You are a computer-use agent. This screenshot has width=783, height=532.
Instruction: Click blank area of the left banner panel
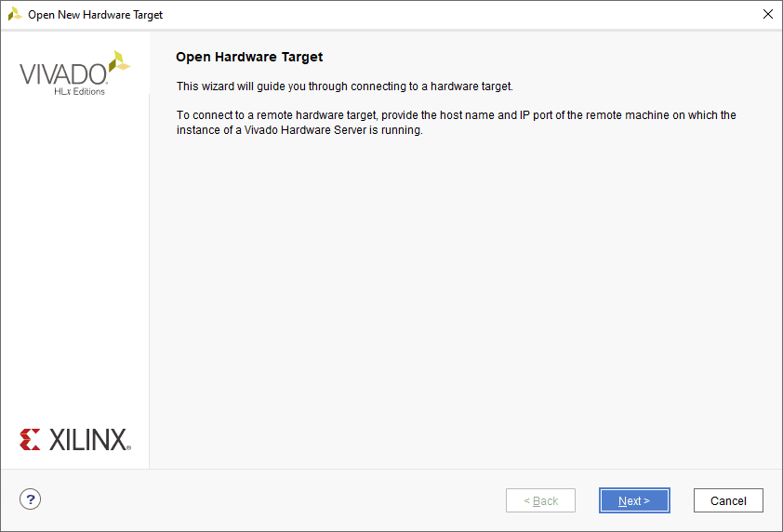74,260
